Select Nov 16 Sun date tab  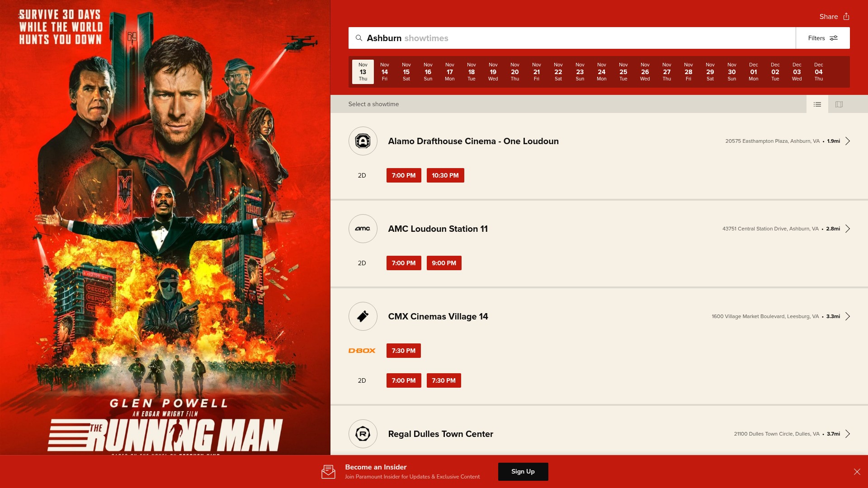tap(428, 72)
